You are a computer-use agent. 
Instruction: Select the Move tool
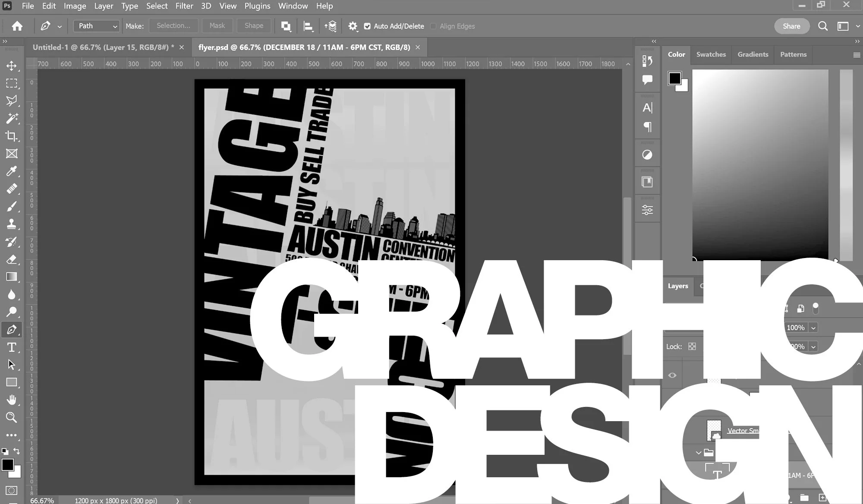pos(12,66)
